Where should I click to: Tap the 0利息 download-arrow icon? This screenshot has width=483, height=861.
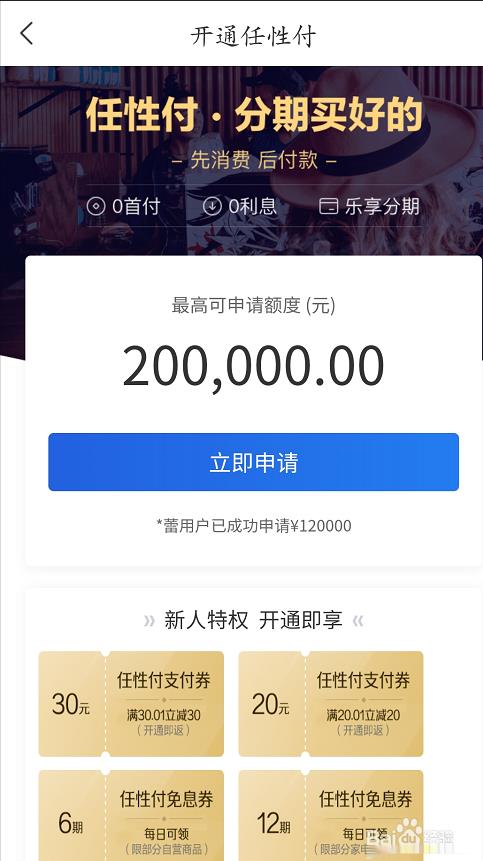pos(212,206)
